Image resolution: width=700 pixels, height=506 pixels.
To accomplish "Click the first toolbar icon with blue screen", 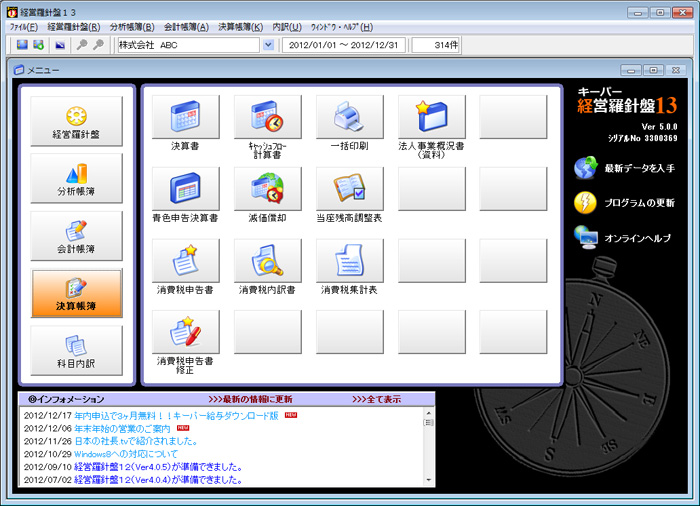I will (x=22, y=45).
